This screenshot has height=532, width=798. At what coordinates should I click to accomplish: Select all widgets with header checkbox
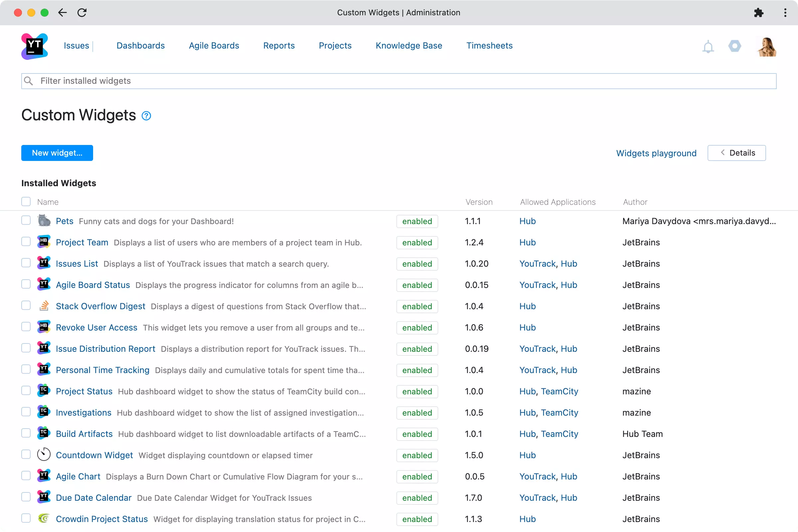26,201
